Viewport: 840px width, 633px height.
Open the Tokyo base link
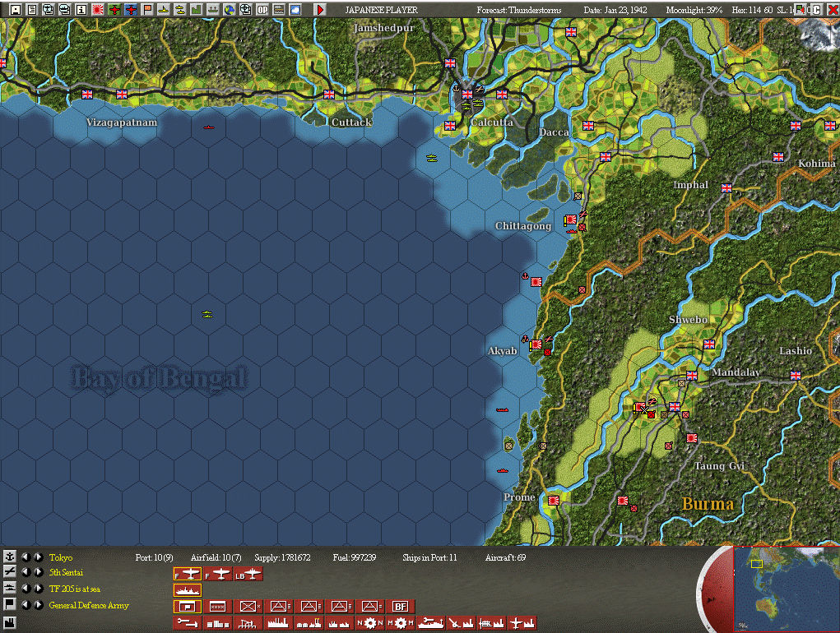click(61, 557)
